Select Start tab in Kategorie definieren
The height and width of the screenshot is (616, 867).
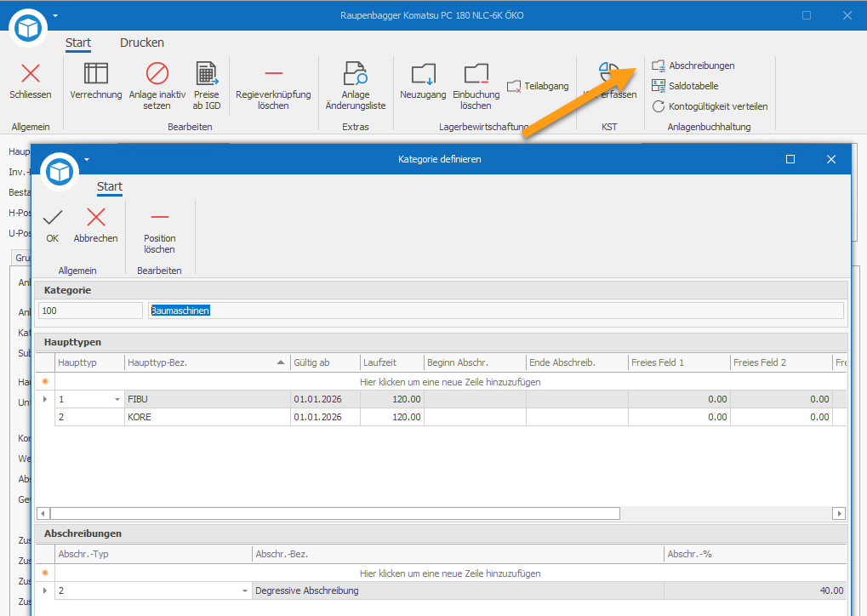(x=110, y=186)
